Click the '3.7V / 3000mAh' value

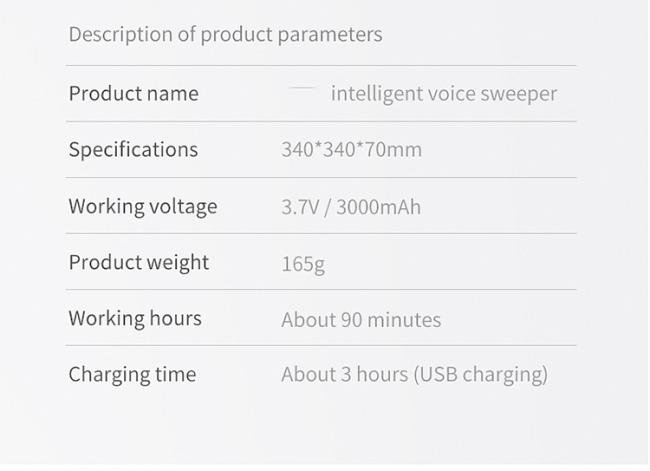click(351, 207)
